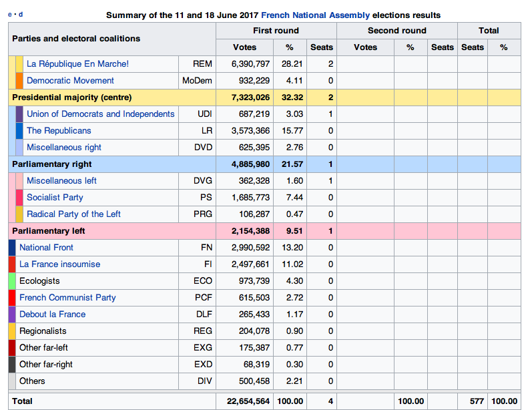Click the PCF abbreviation cell
Viewport: 532px width, 410px height.
click(197, 297)
